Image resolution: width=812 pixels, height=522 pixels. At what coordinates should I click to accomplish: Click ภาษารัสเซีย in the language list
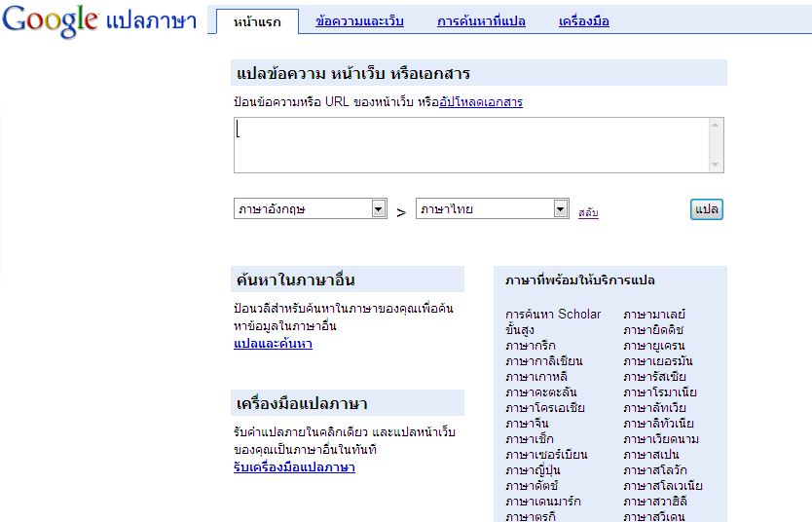(x=654, y=377)
